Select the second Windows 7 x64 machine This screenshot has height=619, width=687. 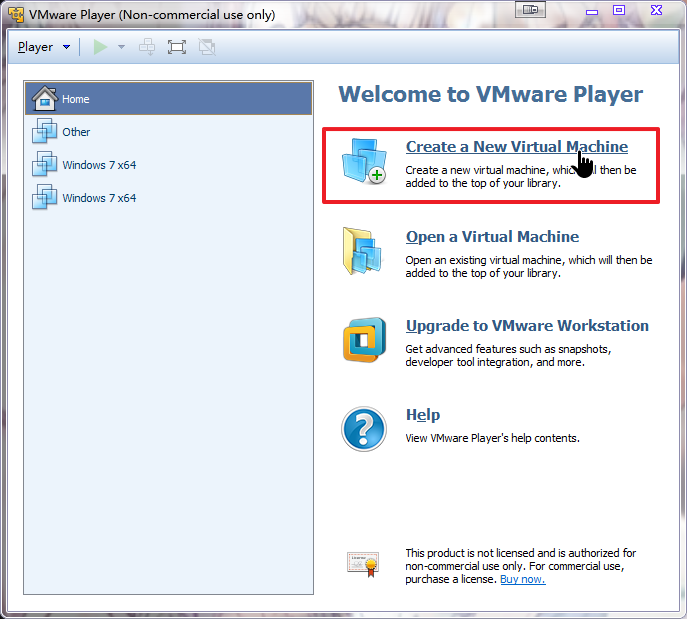[x=98, y=198]
